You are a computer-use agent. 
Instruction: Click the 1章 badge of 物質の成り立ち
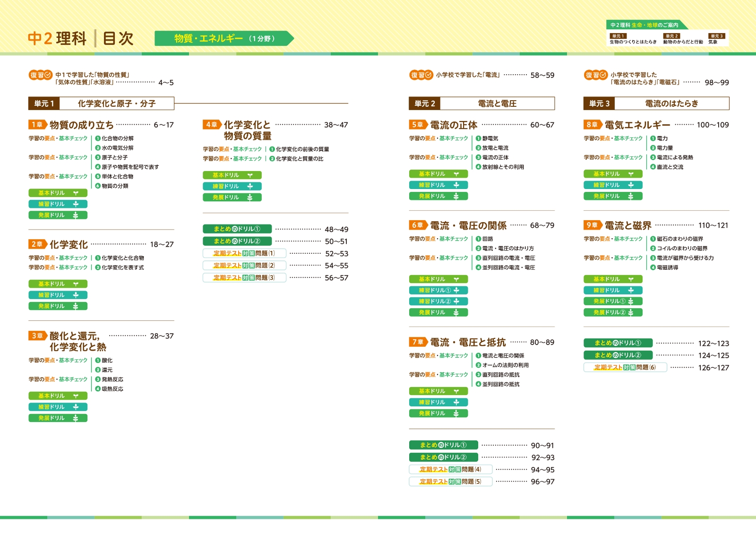tap(37, 125)
